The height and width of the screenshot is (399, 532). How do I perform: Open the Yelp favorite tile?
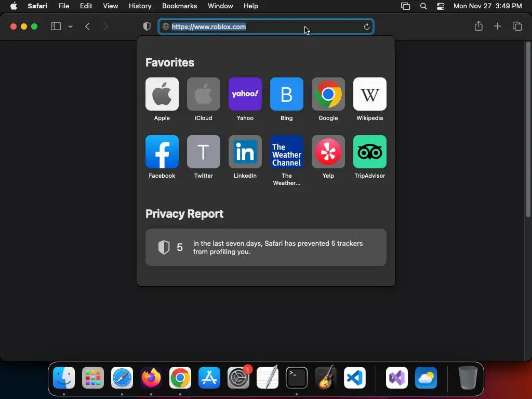[328, 152]
